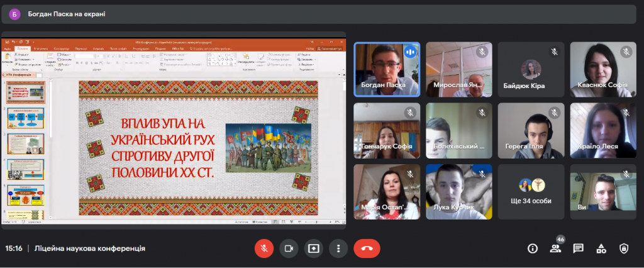Screen dimensions: 644x268
Task: Click meeting name "Ліцейна наукова конференція"
Action: pyautogui.click(x=90, y=248)
